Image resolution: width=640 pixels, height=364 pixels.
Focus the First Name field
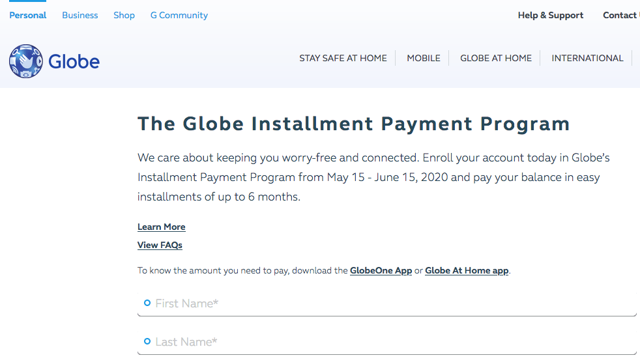pyautogui.click(x=387, y=303)
